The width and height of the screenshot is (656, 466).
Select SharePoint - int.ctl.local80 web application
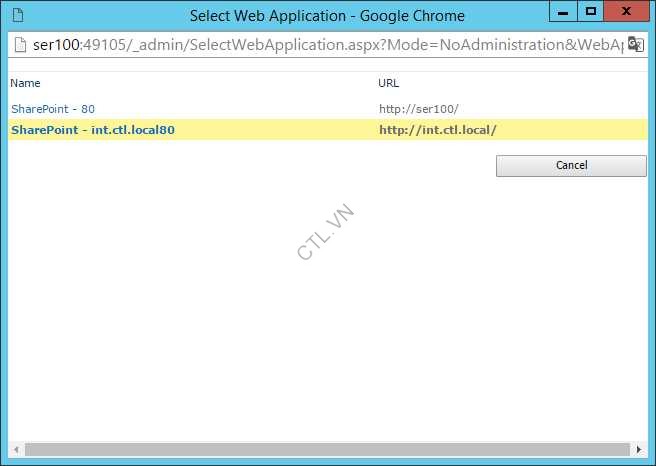click(92, 130)
